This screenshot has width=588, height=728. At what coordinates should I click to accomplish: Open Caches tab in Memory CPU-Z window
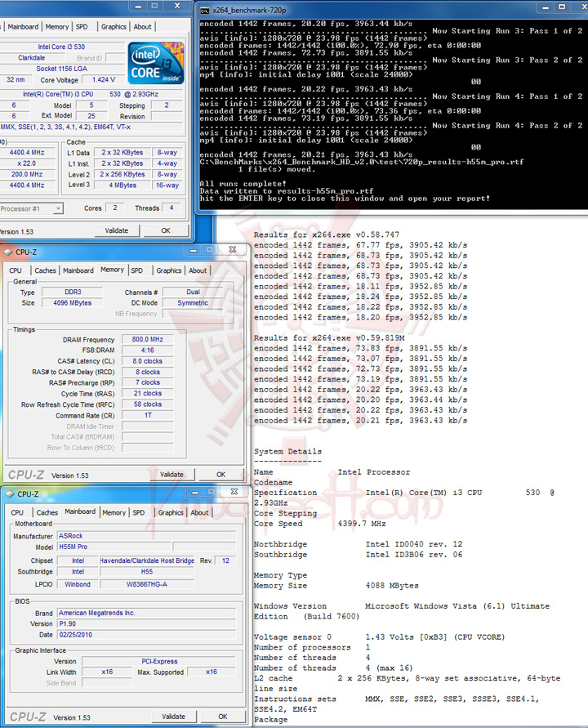pos(45,270)
